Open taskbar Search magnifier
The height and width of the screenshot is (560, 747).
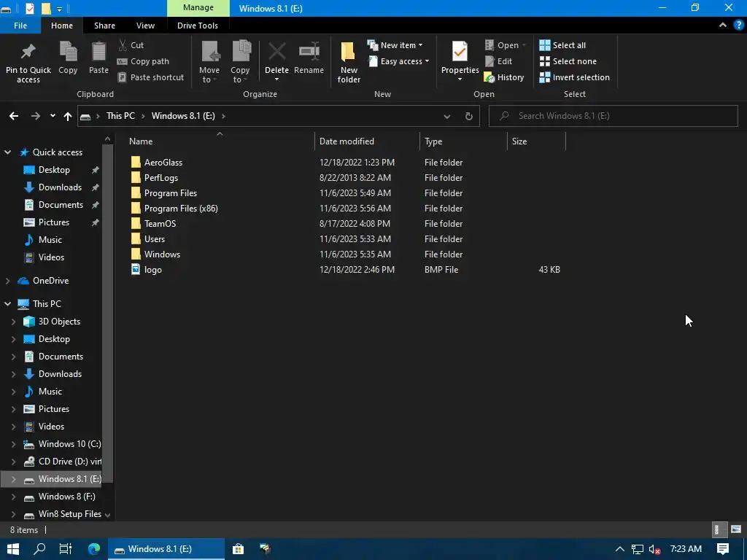pyautogui.click(x=39, y=548)
